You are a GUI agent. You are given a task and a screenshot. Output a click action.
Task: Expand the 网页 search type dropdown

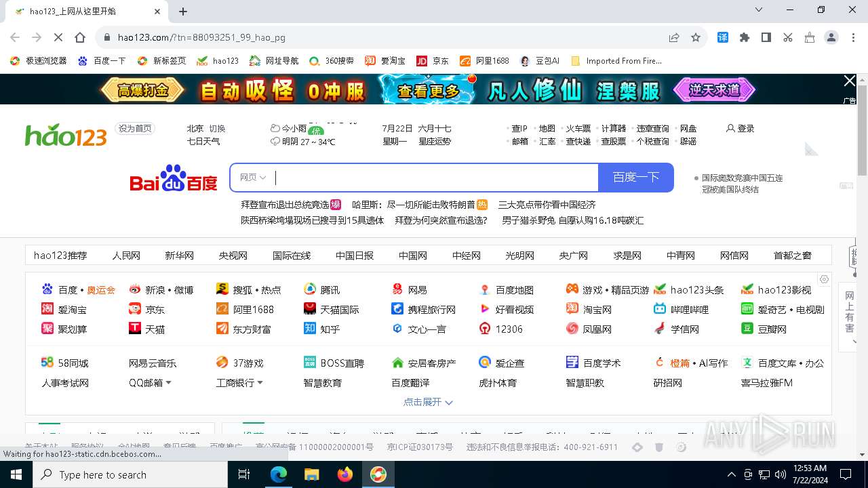click(252, 178)
